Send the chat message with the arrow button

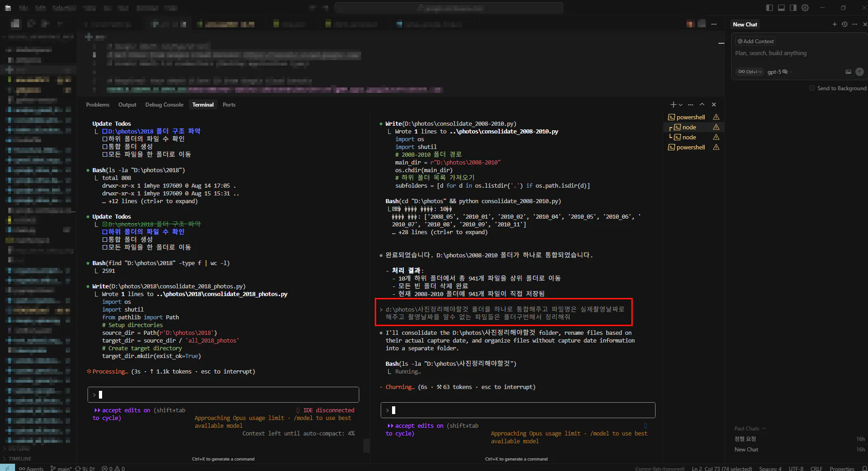(x=859, y=72)
